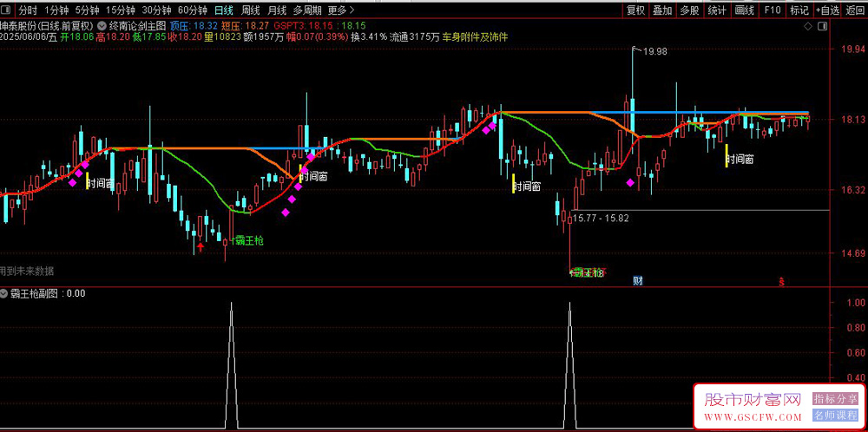Click the leftmost 时间窗 label

tap(101, 183)
